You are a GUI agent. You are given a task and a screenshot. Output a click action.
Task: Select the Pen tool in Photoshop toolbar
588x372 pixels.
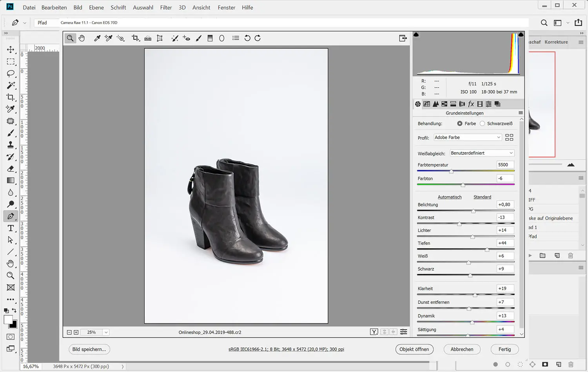coord(11,216)
